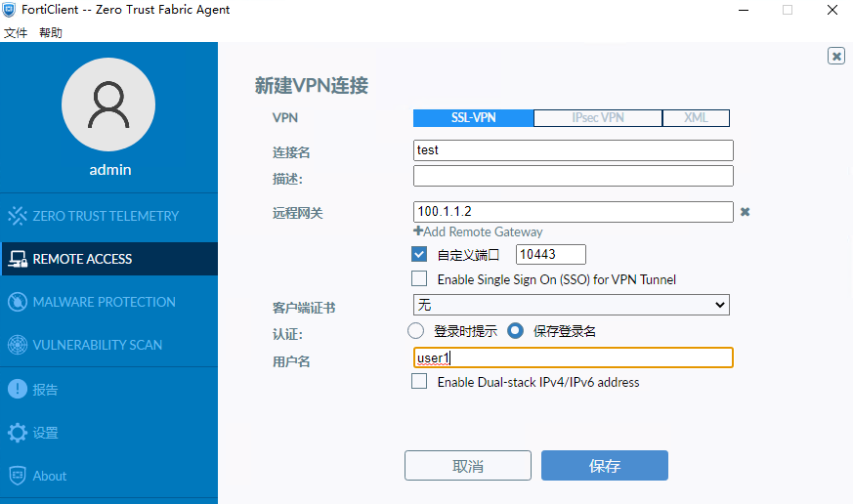Click the admin user avatar
The width and height of the screenshot is (853, 504).
coord(109,105)
